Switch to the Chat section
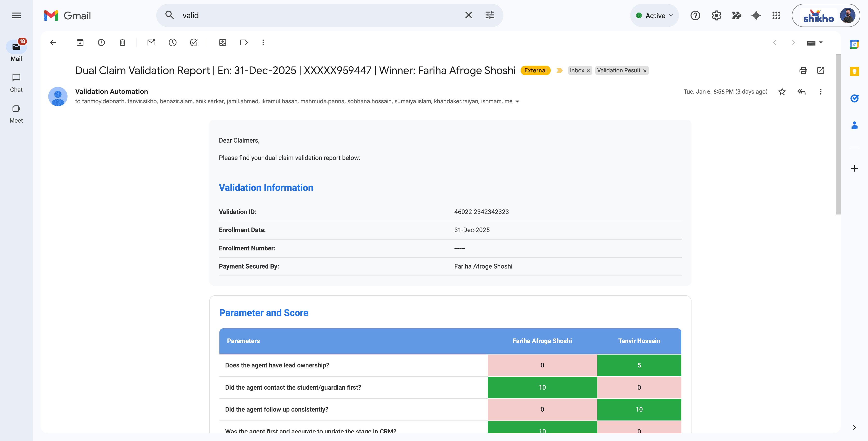Screen dimensions: 868x441 tap(16, 82)
